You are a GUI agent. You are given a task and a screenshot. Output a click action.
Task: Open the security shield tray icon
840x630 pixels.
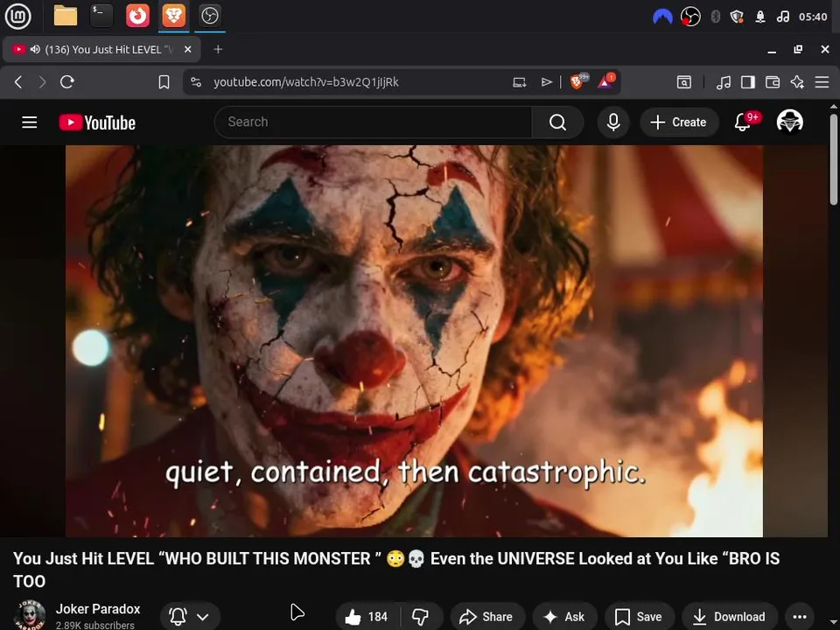click(x=737, y=17)
